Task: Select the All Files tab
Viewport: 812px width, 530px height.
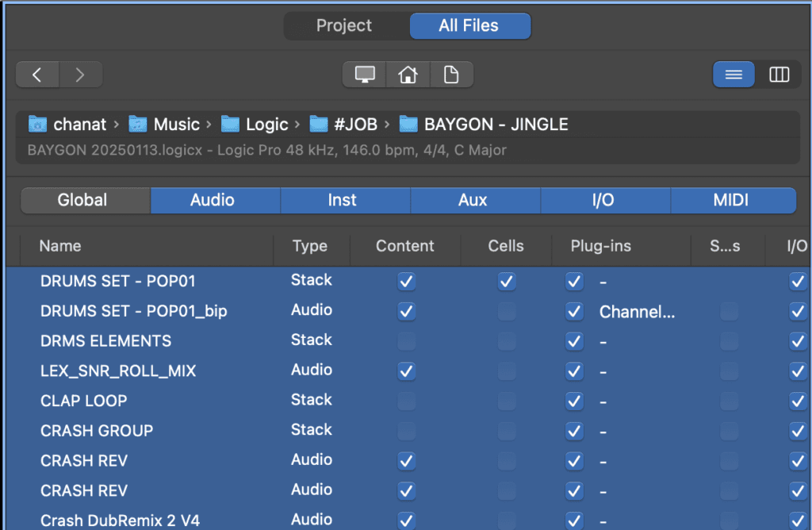Action: tap(469, 25)
